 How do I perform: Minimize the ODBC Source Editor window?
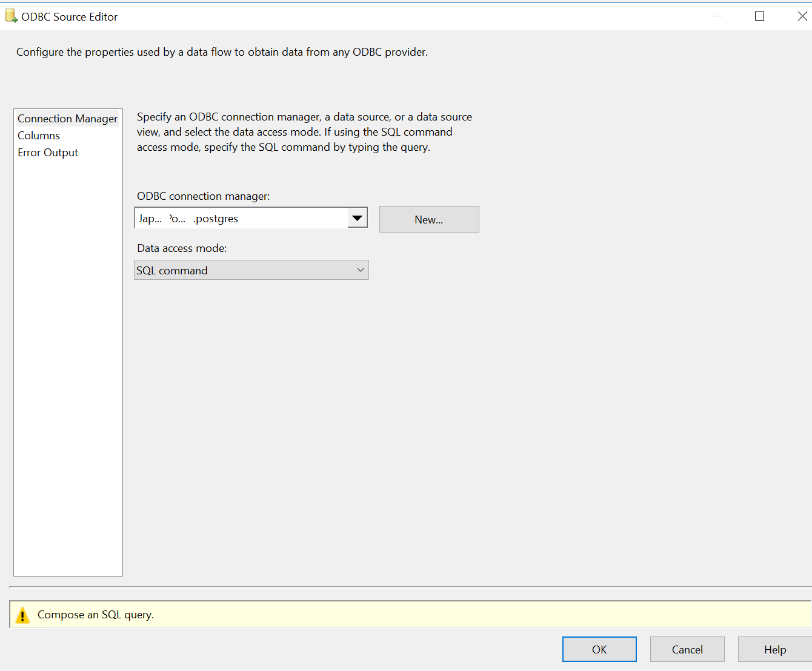(717, 16)
